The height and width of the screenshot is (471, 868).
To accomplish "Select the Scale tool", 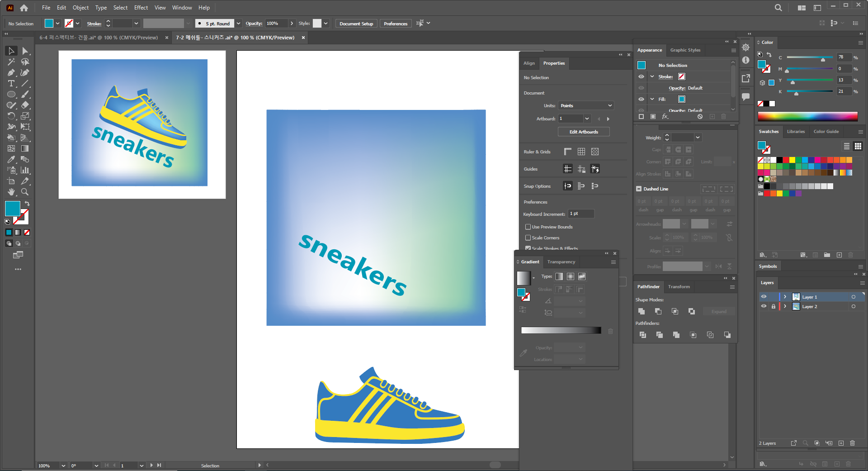I will [25, 116].
